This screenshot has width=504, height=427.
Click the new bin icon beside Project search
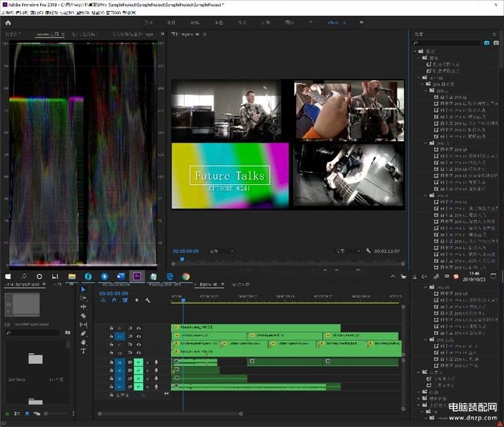tap(68, 333)
